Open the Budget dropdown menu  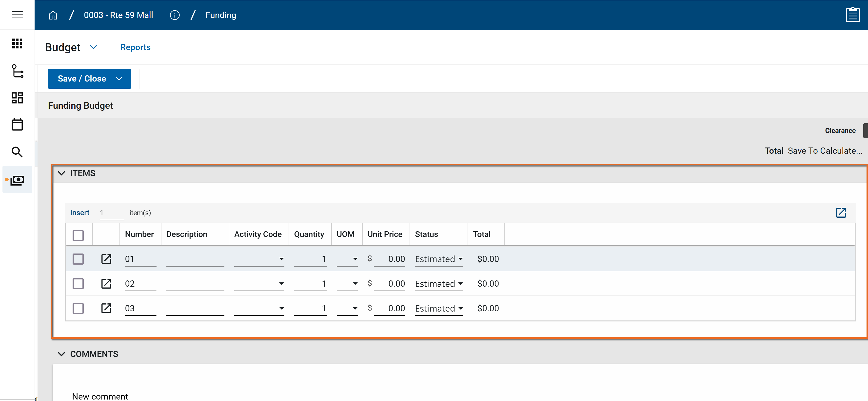[93, 47]
